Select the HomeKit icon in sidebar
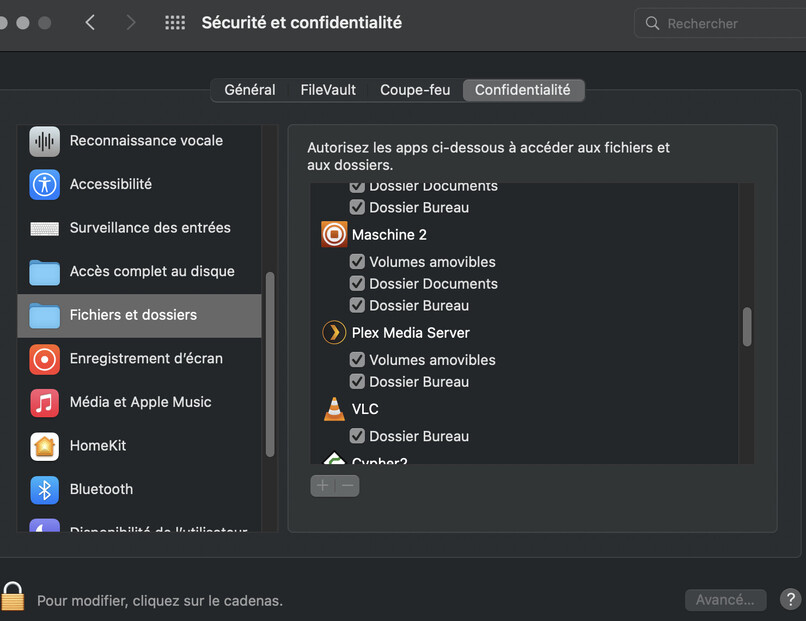This screenshot has width=806, height=621. click(44, 445)
